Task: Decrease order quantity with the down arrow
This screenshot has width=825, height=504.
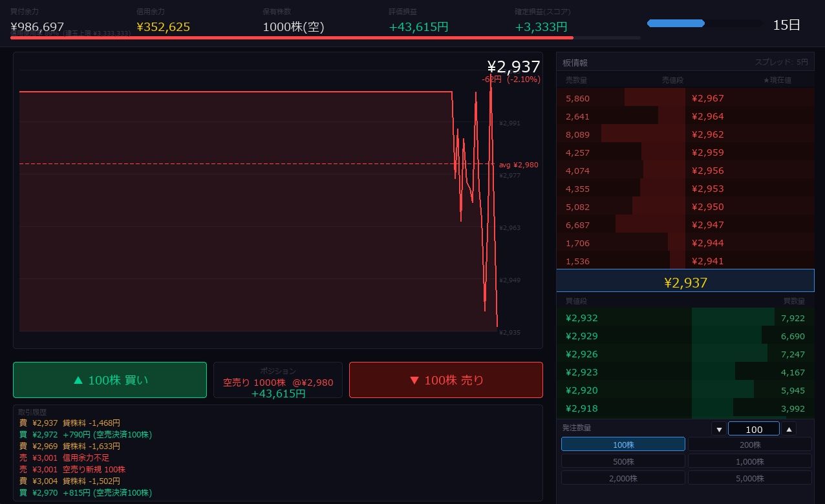Action: [719, 429]
